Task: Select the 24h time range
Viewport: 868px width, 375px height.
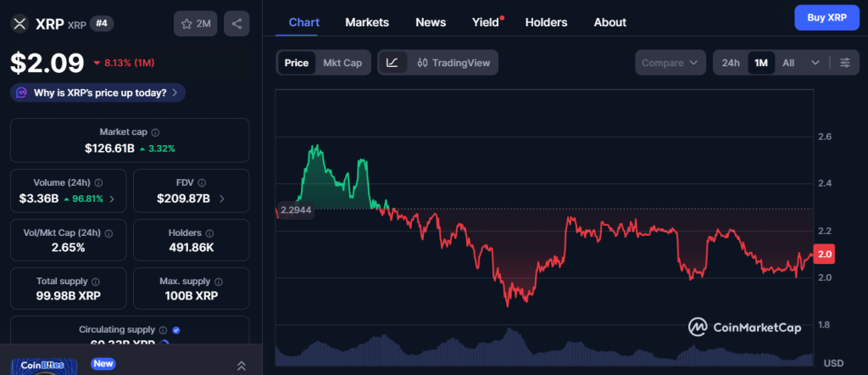Action: pos(731,63)
